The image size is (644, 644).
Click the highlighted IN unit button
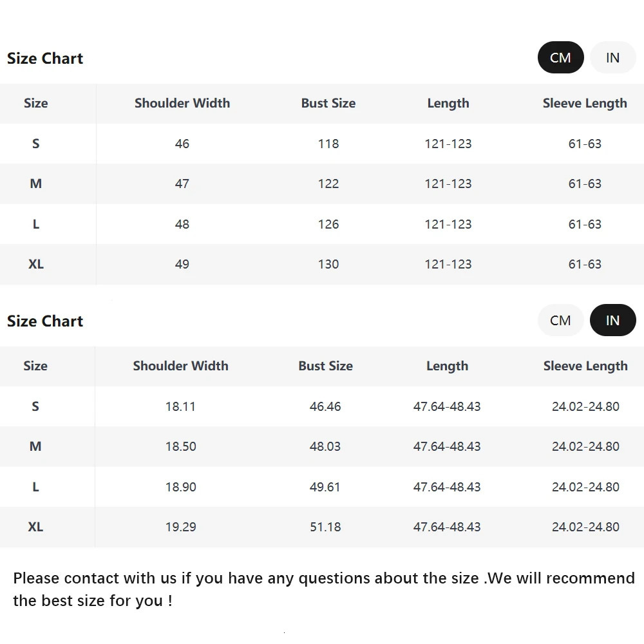click(612, 321)
